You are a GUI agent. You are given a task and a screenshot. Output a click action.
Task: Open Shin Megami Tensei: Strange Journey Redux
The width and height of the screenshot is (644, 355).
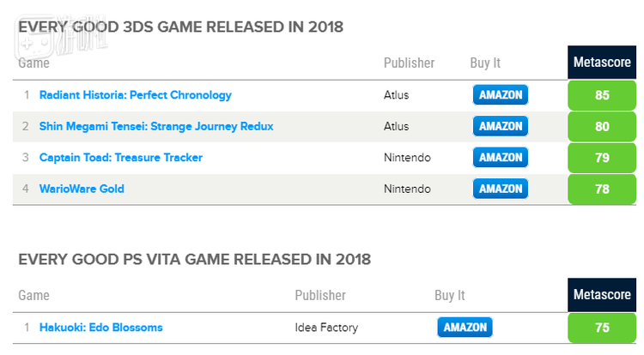[x=156, y=126]
